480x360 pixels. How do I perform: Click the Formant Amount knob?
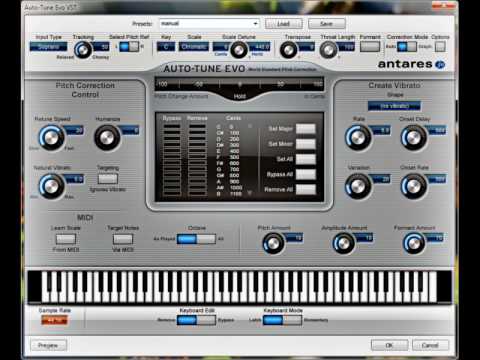(x=414, y=243)
